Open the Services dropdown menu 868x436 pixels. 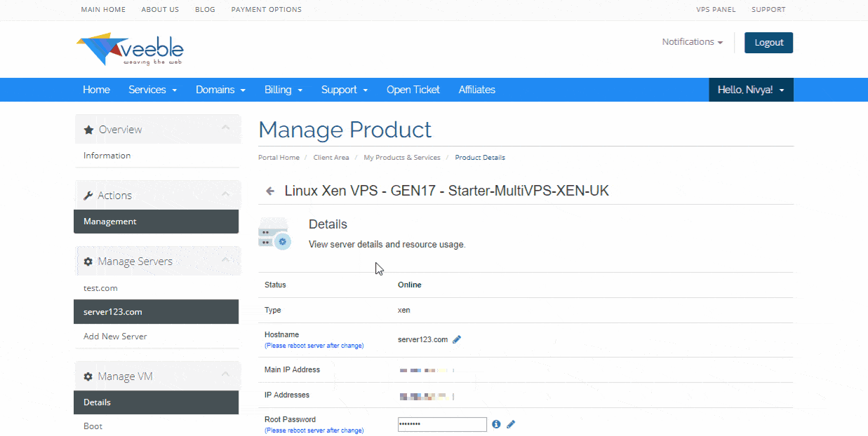click(x=152, y=90)
